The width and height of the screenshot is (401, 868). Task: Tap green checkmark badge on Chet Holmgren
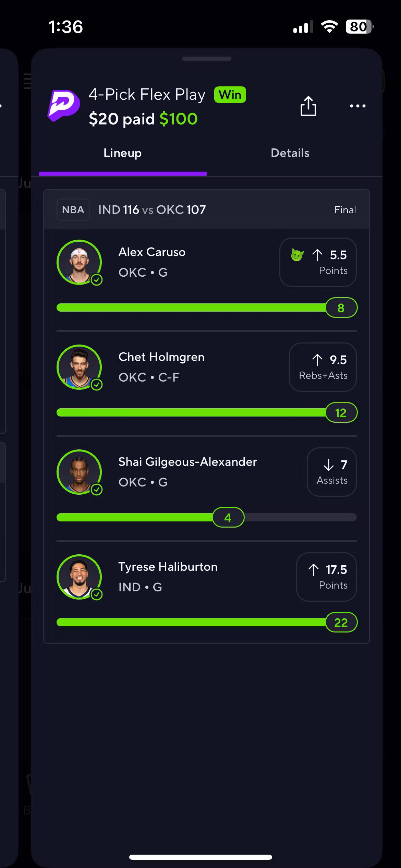pos(97,385)
